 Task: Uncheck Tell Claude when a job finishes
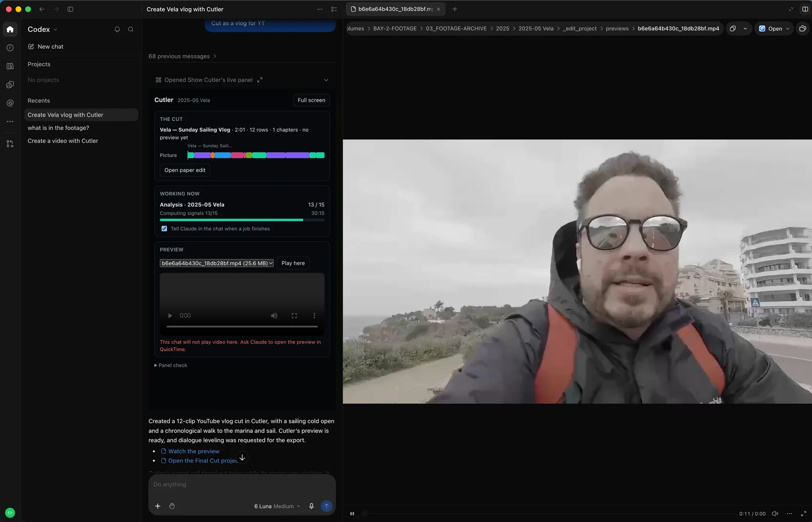point(164,229)
